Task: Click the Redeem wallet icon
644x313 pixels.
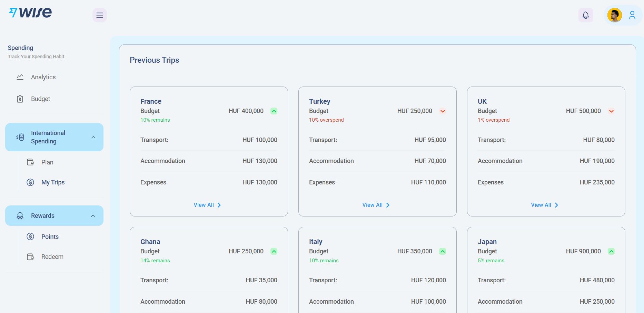Action: point(30,257)
